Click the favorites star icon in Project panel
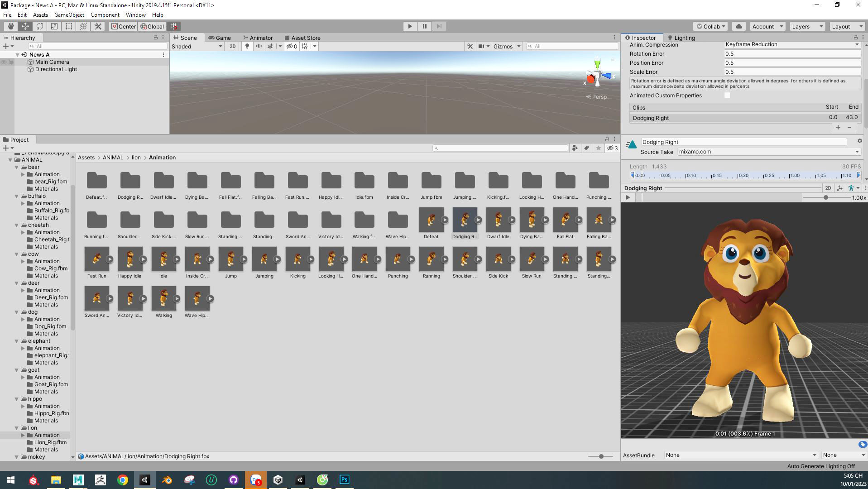This screenshot has width=868, height=489. pyautogui.click(x=599, y=148)
